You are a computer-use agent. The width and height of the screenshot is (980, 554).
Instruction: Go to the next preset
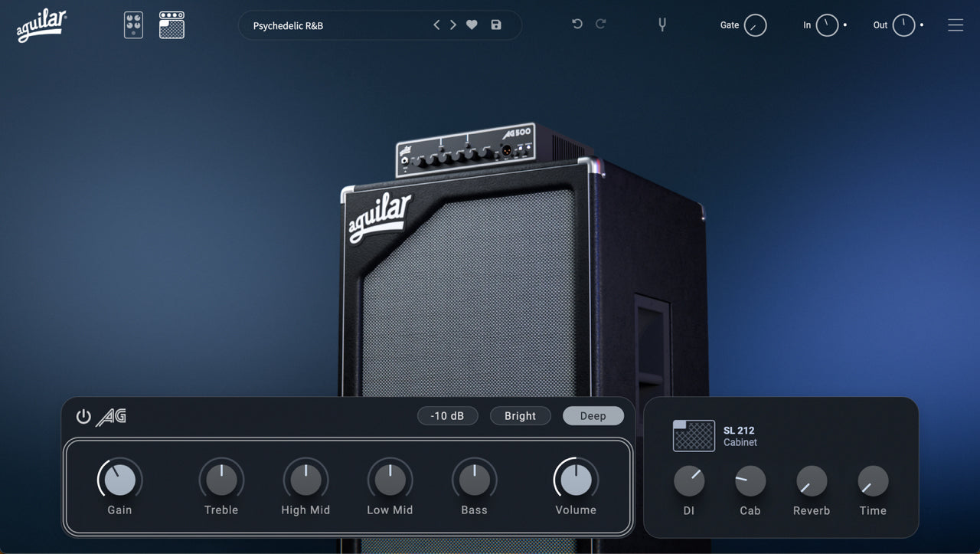coord(452,25)
